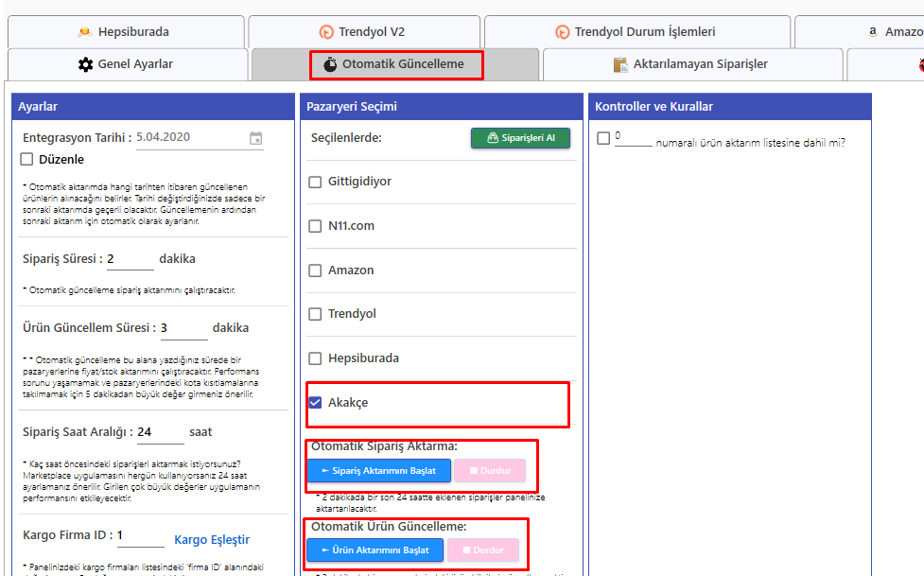Click the Sipariş Saat Aralığı field

point(160,432)
